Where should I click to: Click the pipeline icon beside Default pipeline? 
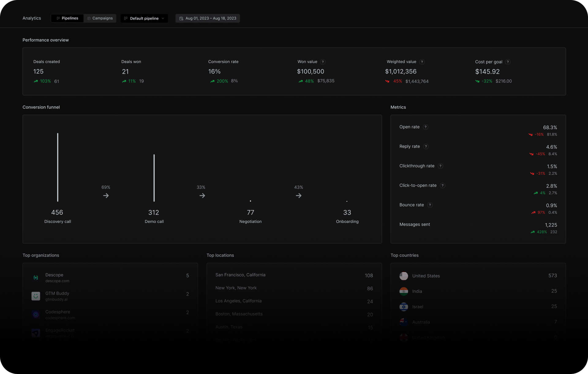pyautogui.click(x=126, y=18)
